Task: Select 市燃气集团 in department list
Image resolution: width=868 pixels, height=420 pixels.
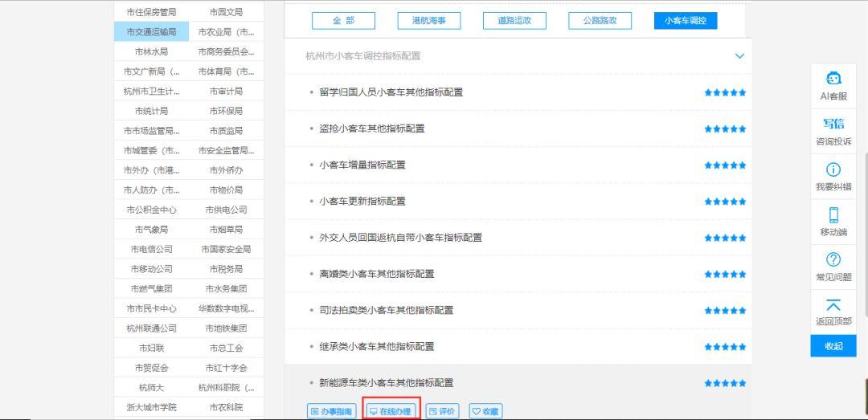Action: click(151, 289)
